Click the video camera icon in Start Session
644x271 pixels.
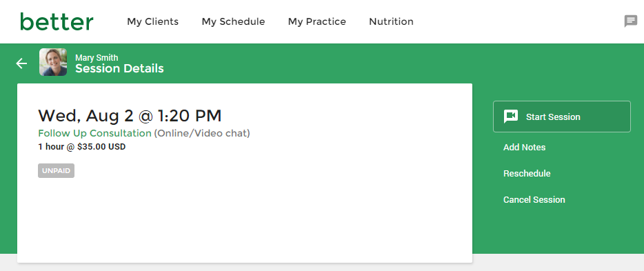511,117
